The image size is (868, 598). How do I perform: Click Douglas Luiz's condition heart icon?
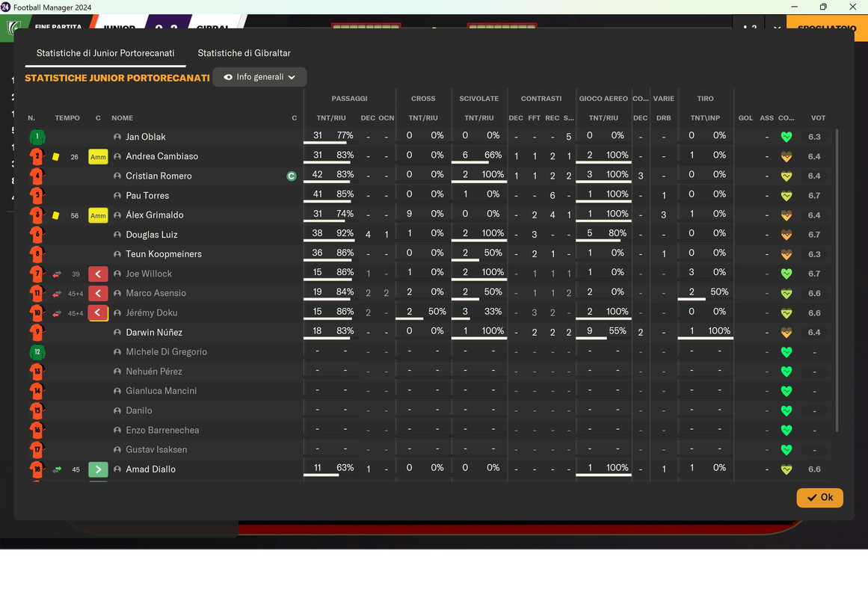click(786, 235)
